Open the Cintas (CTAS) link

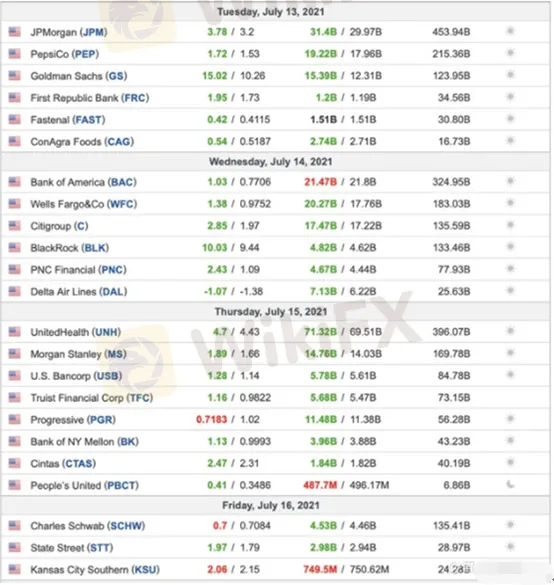[63, 464]
